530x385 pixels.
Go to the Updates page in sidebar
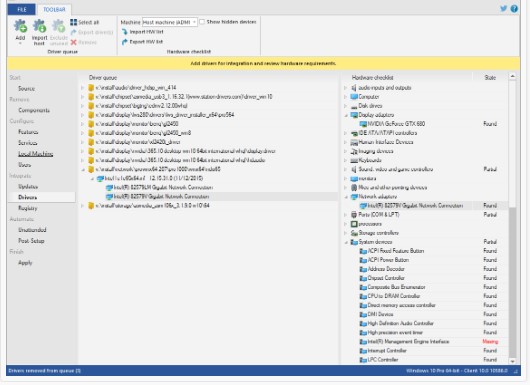pos(28,187)
